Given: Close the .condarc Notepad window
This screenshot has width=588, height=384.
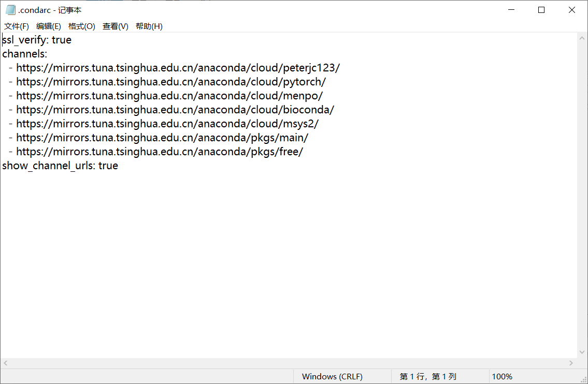Looking at the screenshot, I should click(572, 10).
